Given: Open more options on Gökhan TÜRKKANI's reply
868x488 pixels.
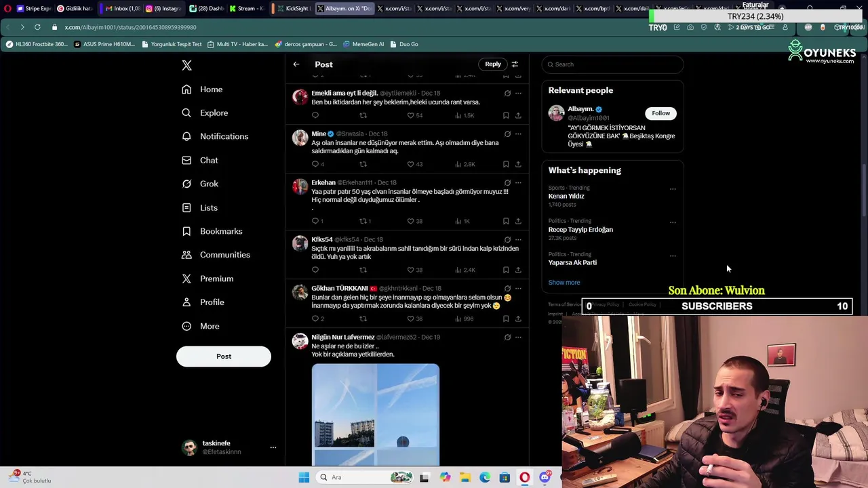Looking at the screenshot, I should (x=518, y=288).
